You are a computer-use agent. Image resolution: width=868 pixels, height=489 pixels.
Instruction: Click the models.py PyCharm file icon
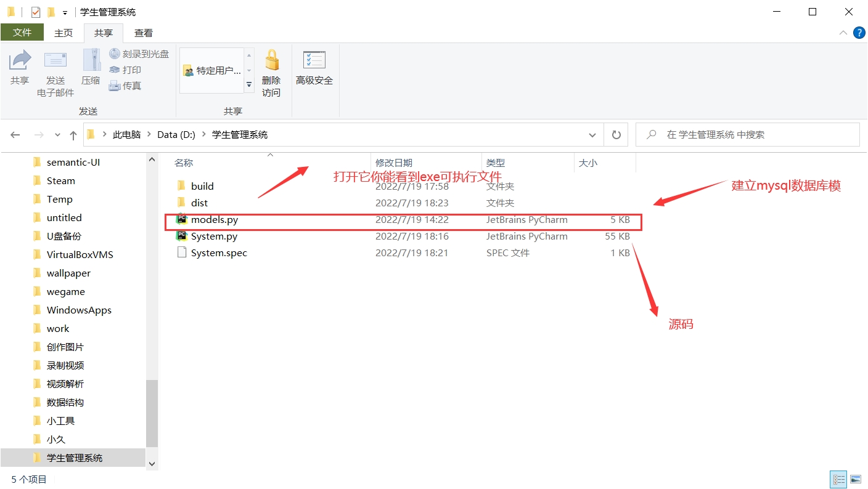click(182, 219)
